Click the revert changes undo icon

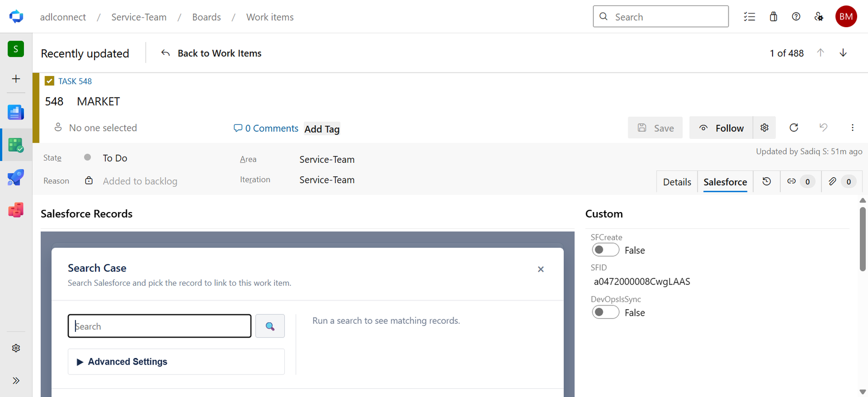click(823, 127)
